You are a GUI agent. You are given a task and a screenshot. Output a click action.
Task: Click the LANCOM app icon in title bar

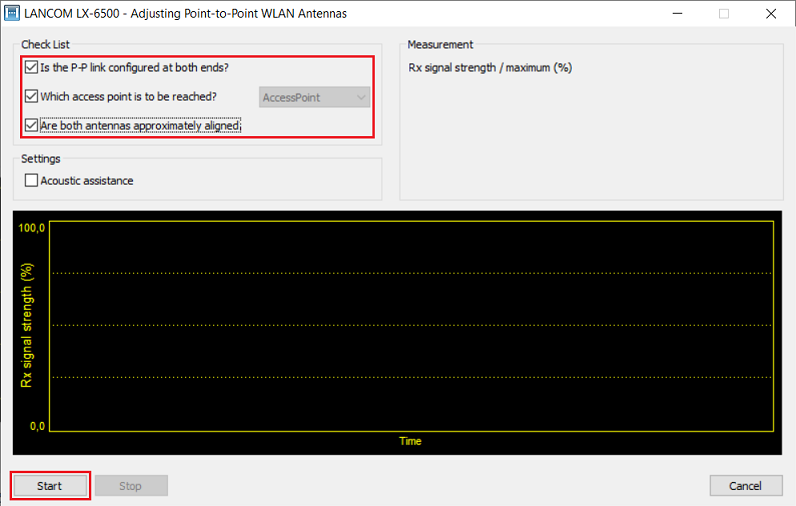click(13, 14)
